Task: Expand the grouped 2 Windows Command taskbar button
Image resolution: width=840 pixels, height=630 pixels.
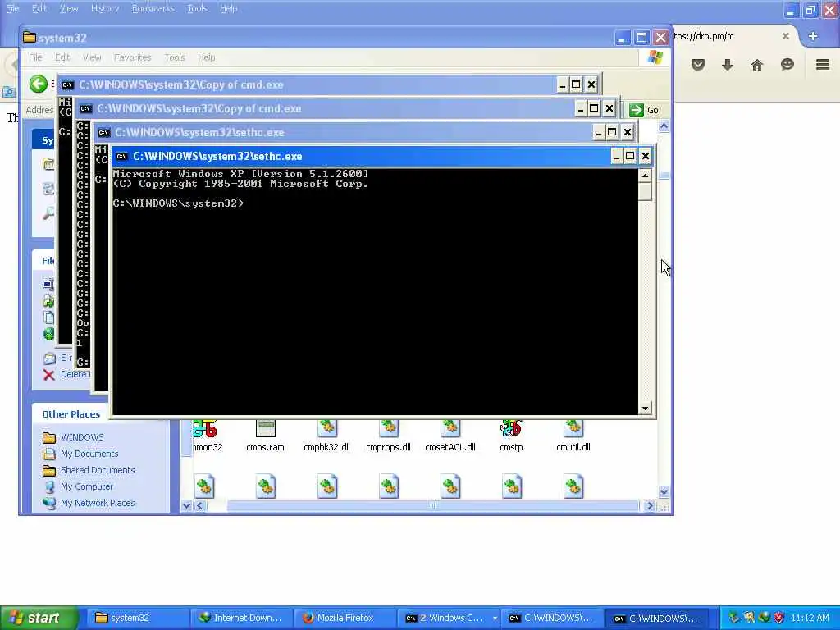Action: pos(449,618)
